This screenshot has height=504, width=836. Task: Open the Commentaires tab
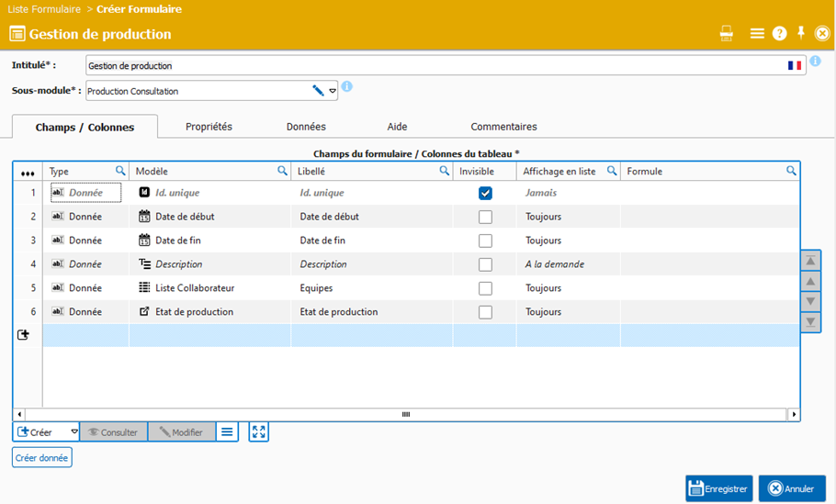(503, 127)
